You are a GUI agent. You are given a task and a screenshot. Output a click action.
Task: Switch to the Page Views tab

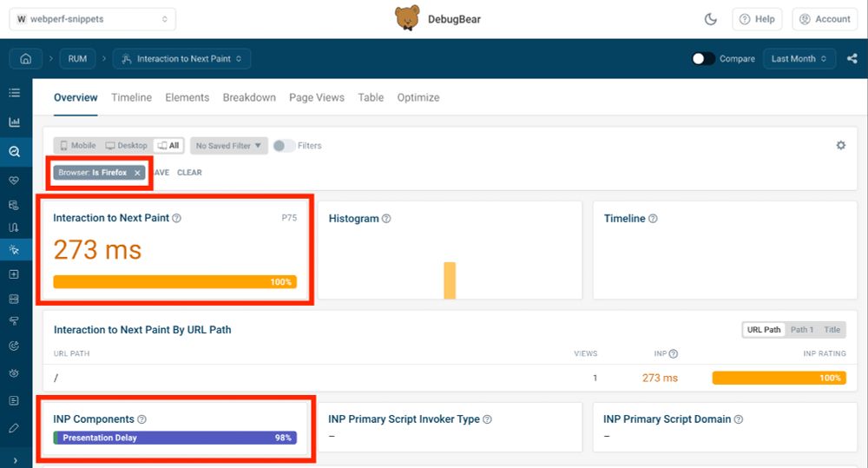pyautogui.click(x=317, y=97)
